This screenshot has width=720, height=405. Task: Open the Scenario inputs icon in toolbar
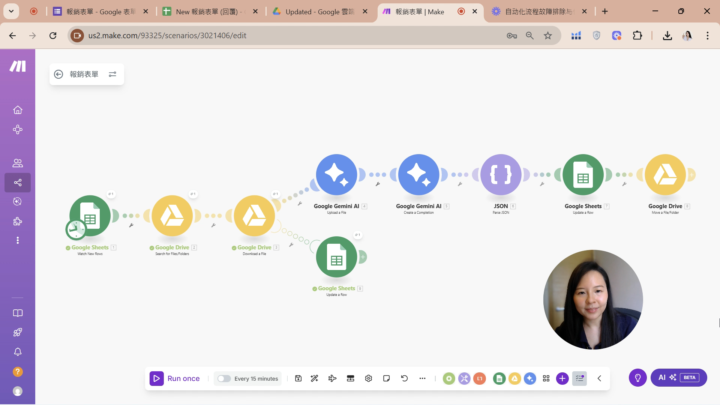pos(350,378)
